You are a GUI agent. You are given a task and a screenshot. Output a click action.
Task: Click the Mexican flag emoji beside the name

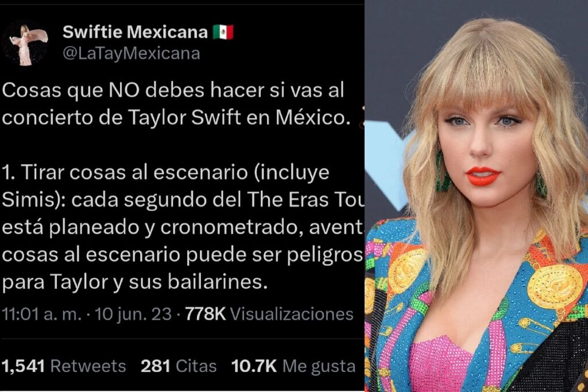coord(223,32)
